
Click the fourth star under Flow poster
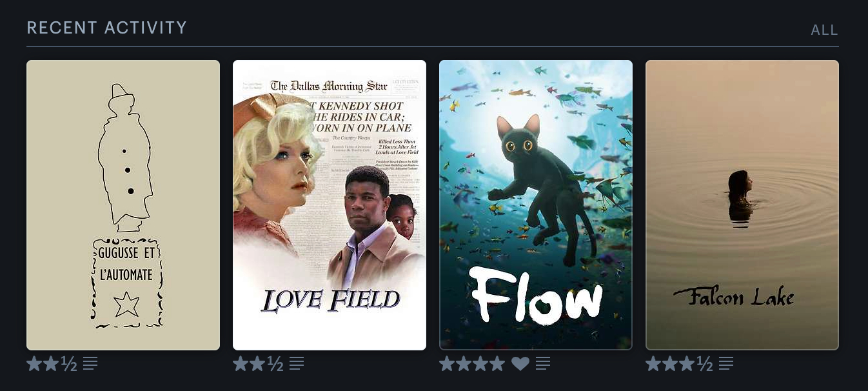497,364
